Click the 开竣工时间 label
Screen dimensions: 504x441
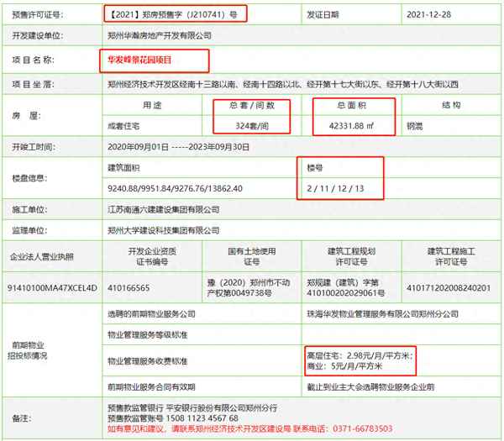34,147
